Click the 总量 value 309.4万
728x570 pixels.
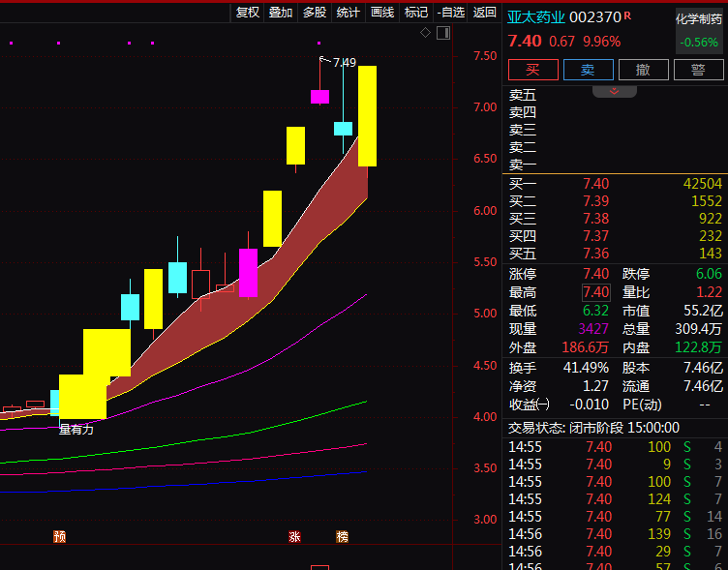698,329
